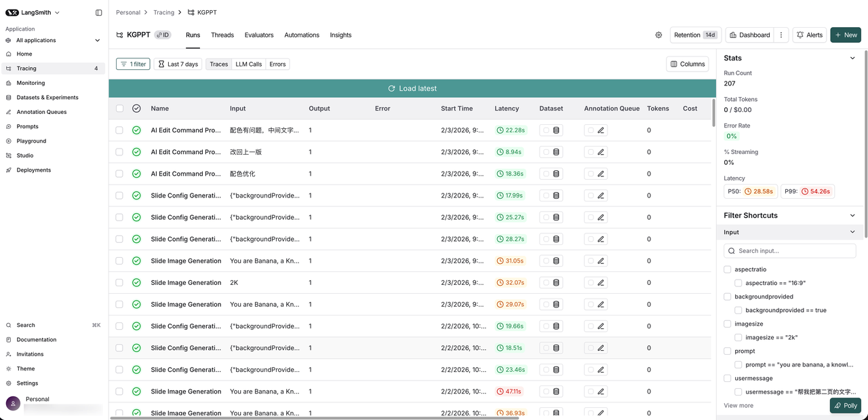This screenshot has width=868, height=420.
Task: Open Alerts button
Action: [810, 35]
